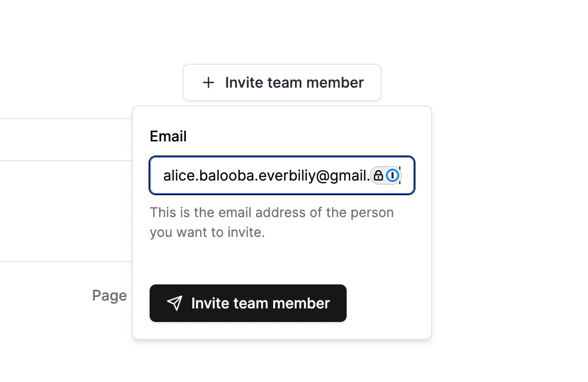
Task: Click the text cursor at end of email input
Action: tap(400, 175)
